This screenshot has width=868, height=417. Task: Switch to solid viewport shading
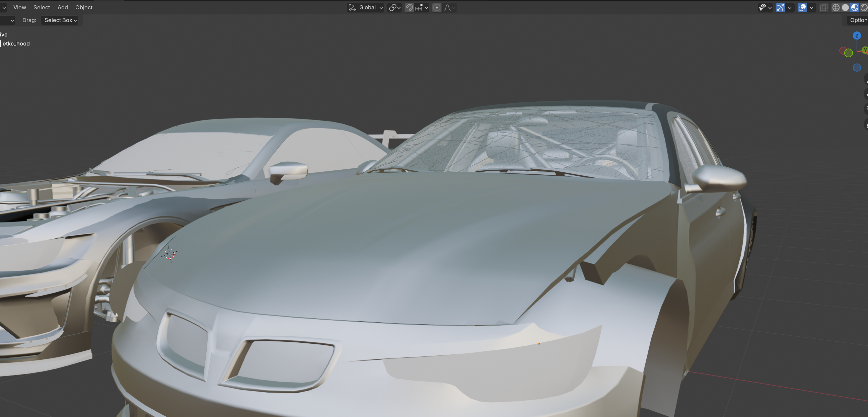pos(845,7)
